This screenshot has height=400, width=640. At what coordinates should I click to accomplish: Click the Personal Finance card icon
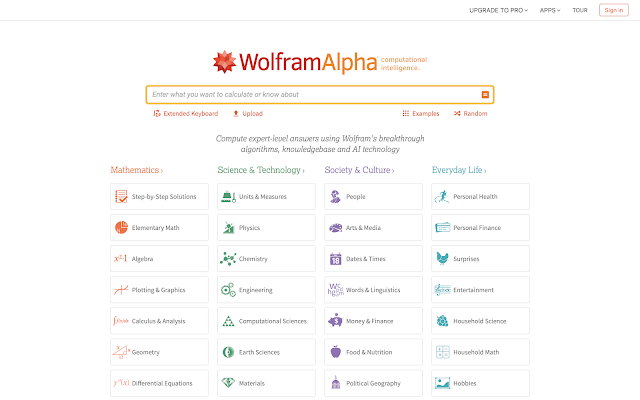[x=442, y=227]
